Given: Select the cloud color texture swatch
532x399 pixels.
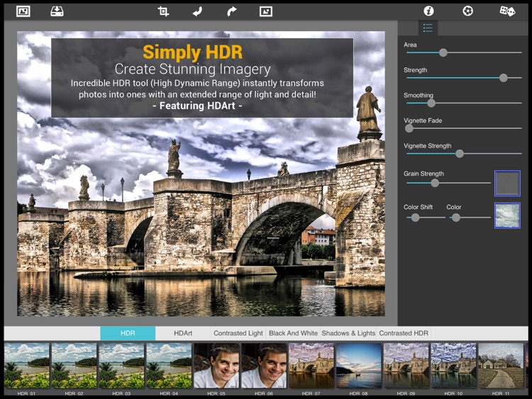Looking at the screenshot, I should [507, 215].
